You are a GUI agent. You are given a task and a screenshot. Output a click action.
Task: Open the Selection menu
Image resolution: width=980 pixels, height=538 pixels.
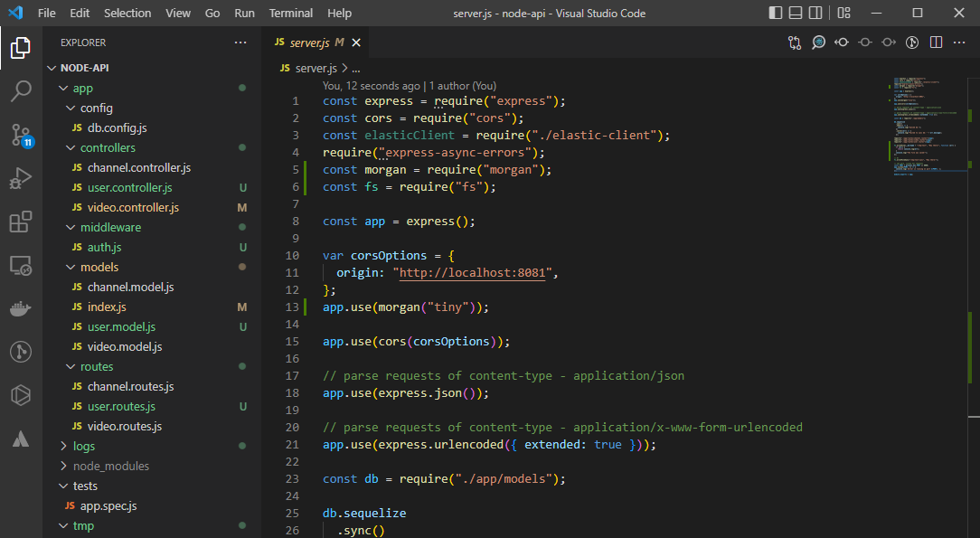[x=127, y=14]
